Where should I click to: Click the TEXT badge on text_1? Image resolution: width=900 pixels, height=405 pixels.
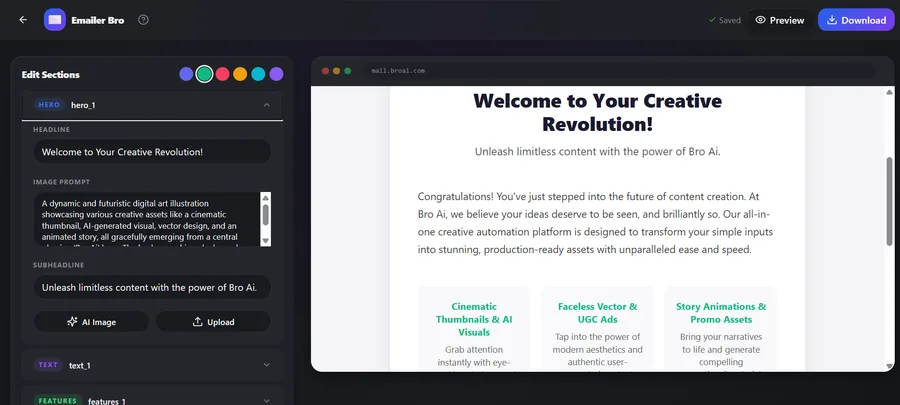(x=48, y=365)
